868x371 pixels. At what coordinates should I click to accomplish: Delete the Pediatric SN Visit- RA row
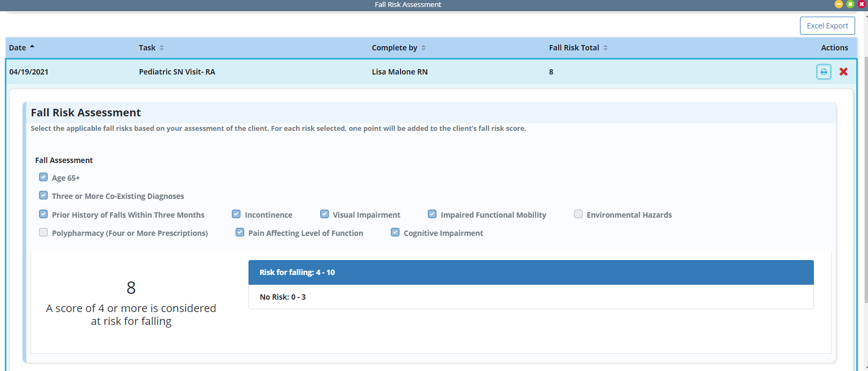[843, 72]
